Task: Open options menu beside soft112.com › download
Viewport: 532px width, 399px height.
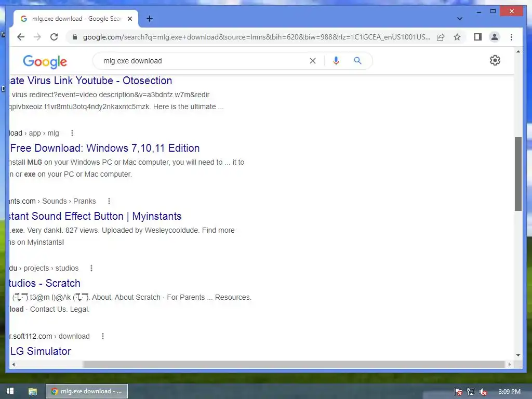Action: click(x=103, y=336)
